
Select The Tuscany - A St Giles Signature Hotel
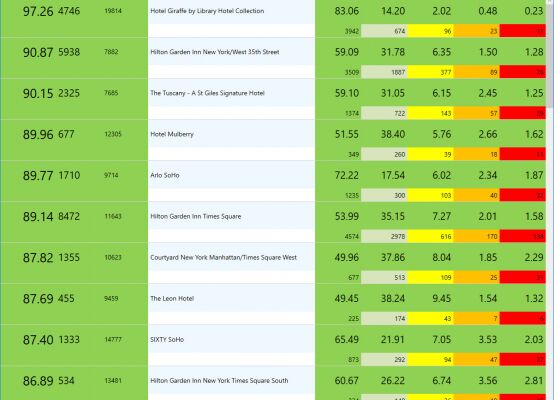click(x=207, y=93)
